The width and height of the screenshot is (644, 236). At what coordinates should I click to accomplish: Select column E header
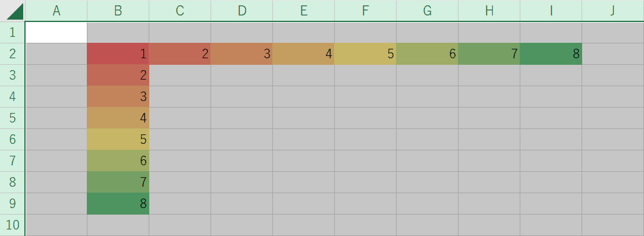tap(303, 11)
